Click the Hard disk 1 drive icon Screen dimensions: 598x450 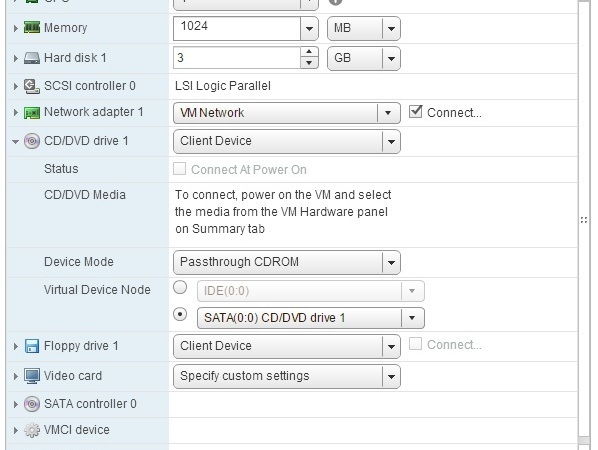[x=32, y=58]
